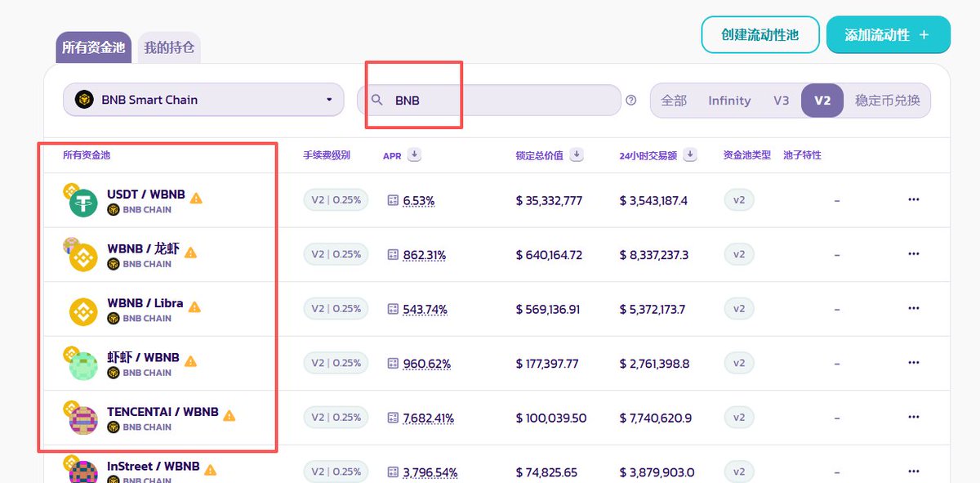Viewport: 980px width, 483px height.
Task: Click the v2 pool type badge in 龙虾 row
Action: 739,254
